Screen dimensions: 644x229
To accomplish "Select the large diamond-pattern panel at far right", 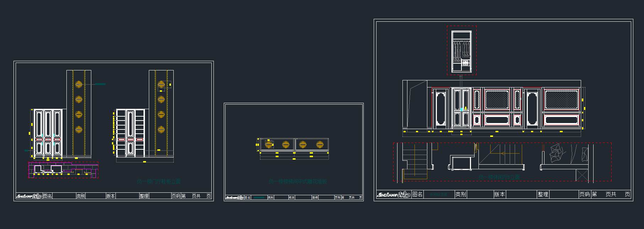I will coord(561,99).
